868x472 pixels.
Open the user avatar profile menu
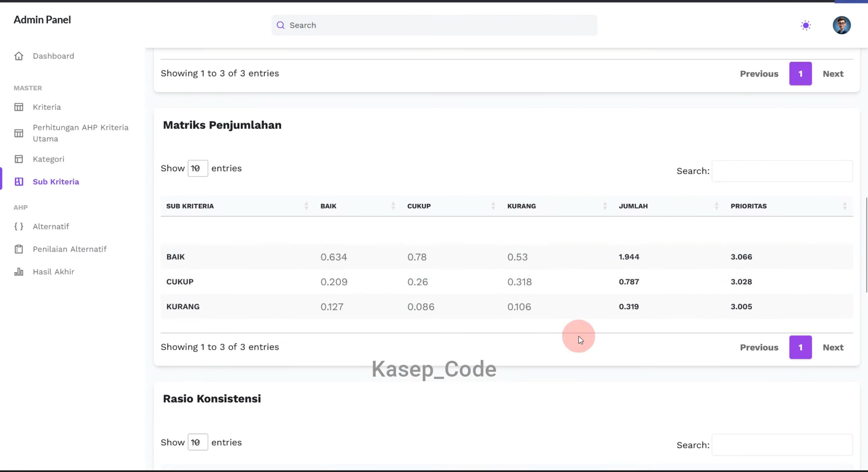point(842,25)
